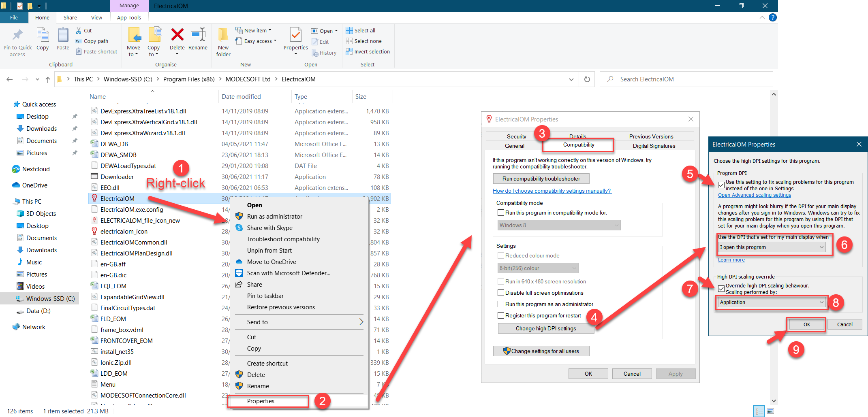Open Advanced scaling settings link
Image resolution: width=868 pixels, height=417 pixels.
(x=754, y=195)
